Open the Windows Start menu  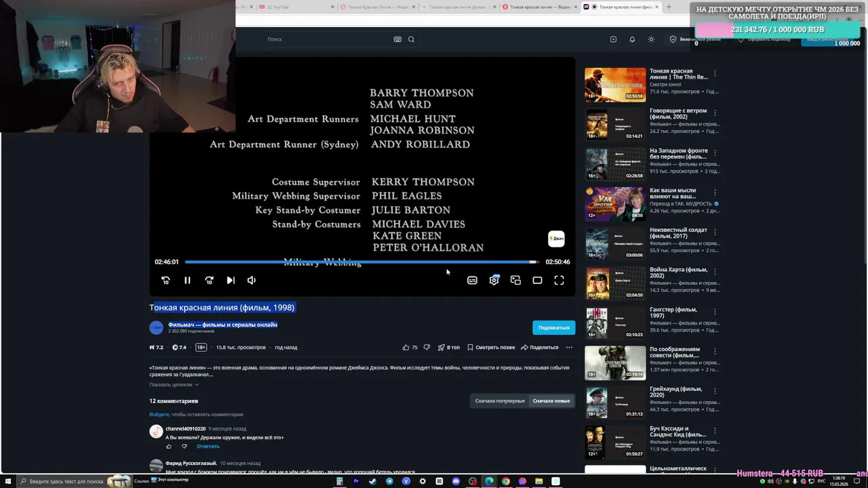tap(7, 481)
